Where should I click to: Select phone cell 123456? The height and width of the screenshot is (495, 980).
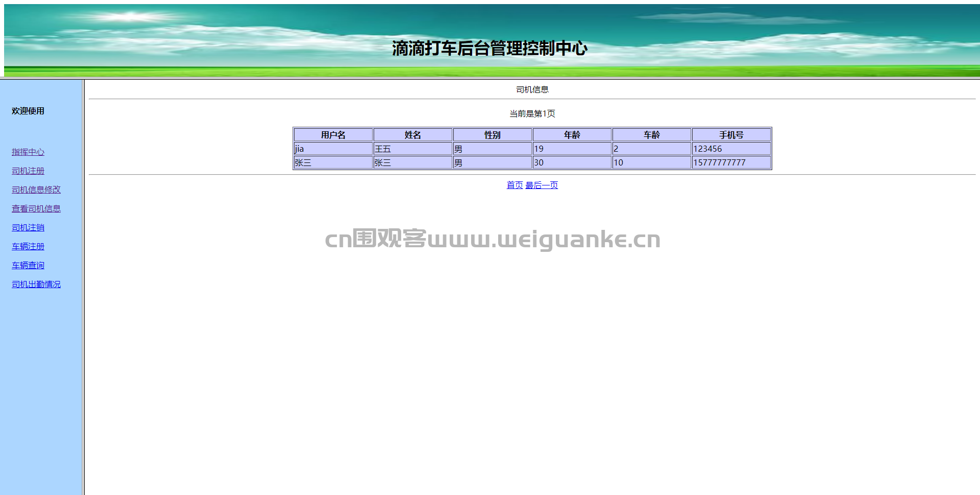tap(731, 149)
